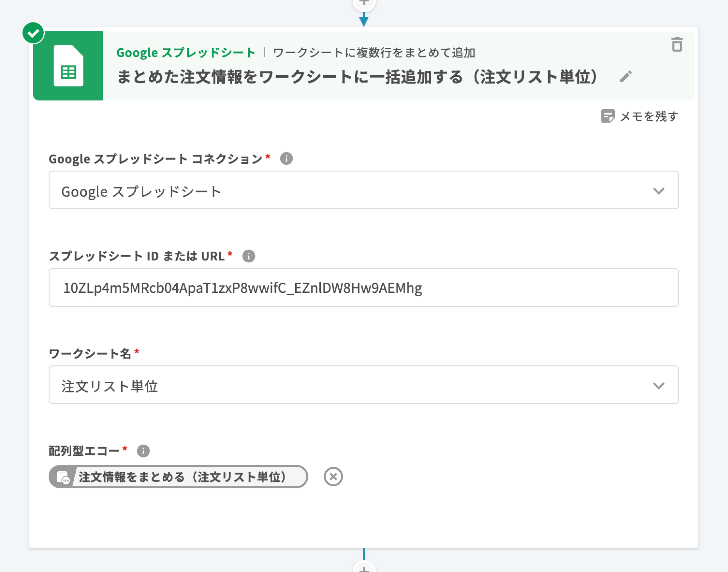Show info for スプレッドシート ID または URL
The height and width of the screenshot is (572, 728).
tap(248, 256)
